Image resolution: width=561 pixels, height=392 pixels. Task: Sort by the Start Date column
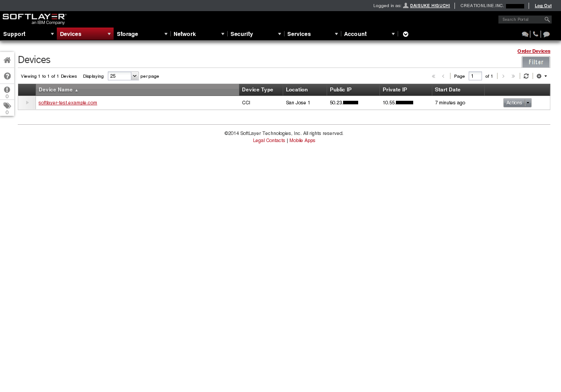458,90
